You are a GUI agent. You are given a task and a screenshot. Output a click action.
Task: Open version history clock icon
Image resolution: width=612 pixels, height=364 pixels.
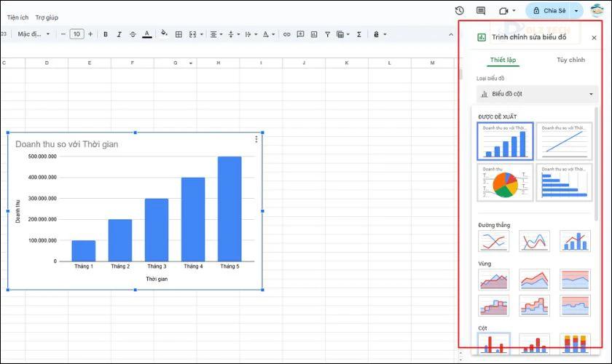pos(460,10)
